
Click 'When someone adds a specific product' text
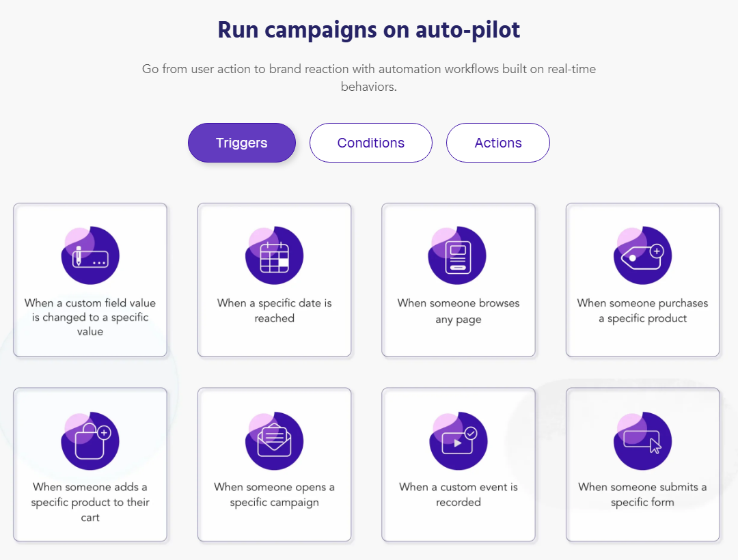pyautogui.click(x=90, y=502)
